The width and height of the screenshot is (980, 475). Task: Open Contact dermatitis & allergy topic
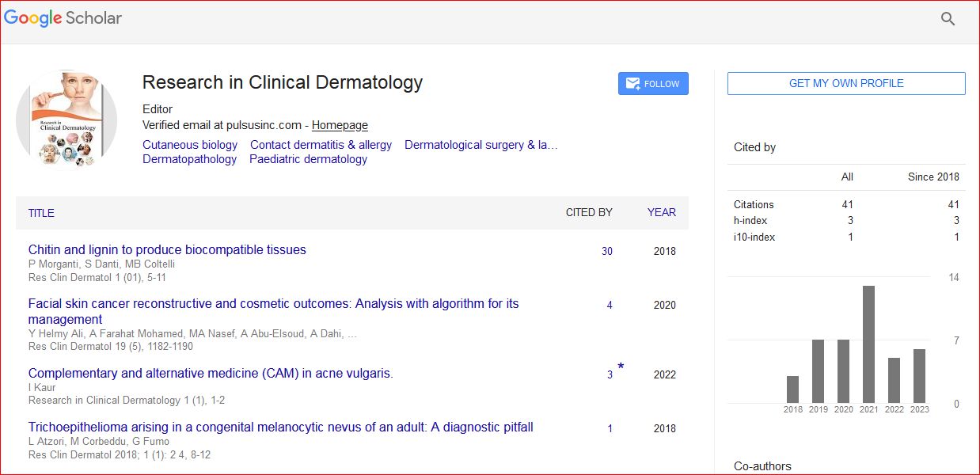pos(321,145)
